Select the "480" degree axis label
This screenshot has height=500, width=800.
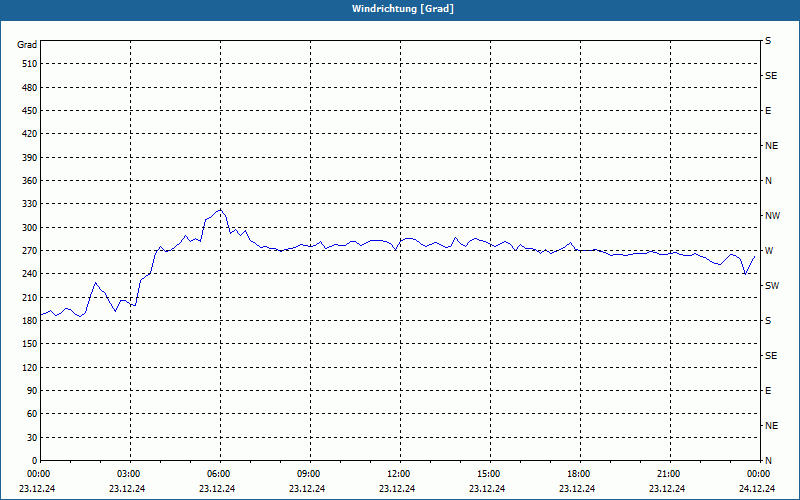pos(30,88)
